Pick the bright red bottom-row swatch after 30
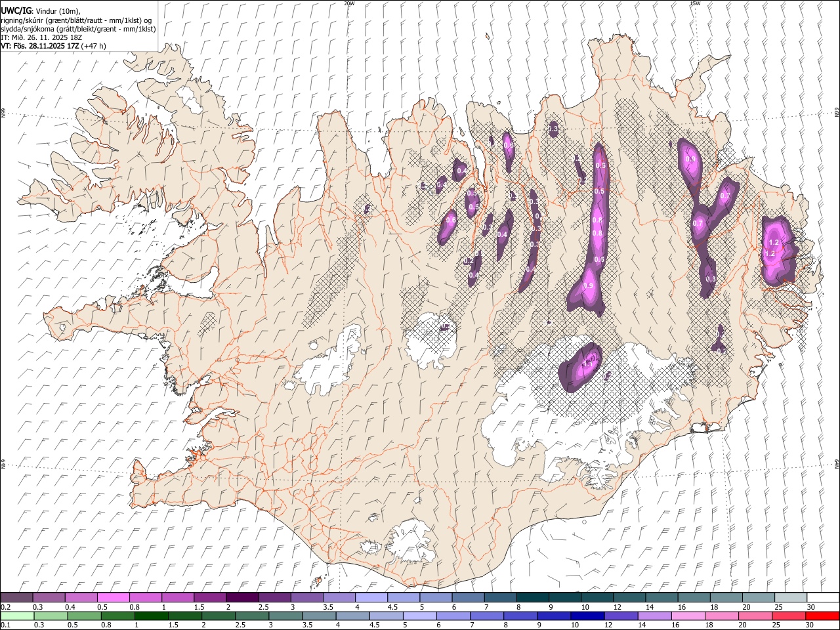The width and height of the screenshot is (840, 630). pos(822,616)
